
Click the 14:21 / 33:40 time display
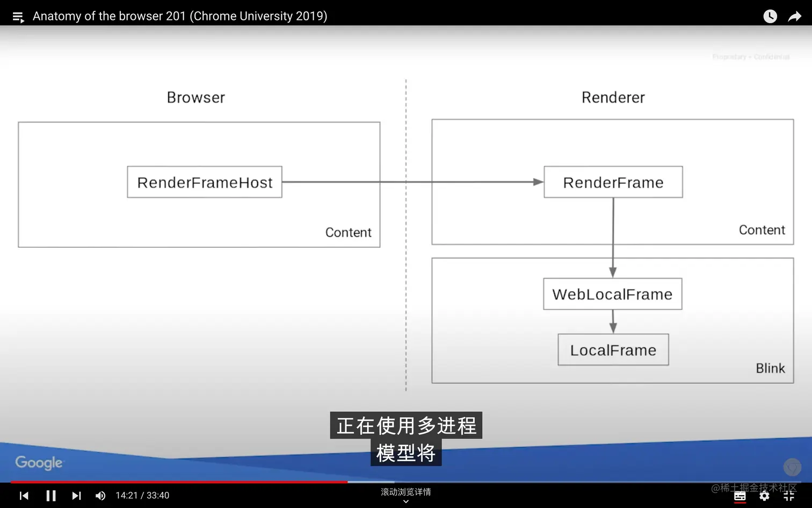pos(142,496)
